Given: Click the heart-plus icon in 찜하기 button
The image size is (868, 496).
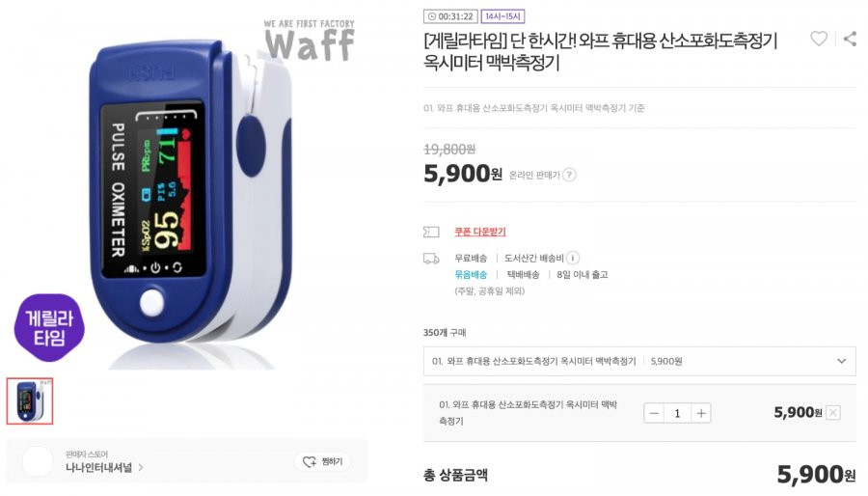Looking at the screenshot, I should coord(310,461).
